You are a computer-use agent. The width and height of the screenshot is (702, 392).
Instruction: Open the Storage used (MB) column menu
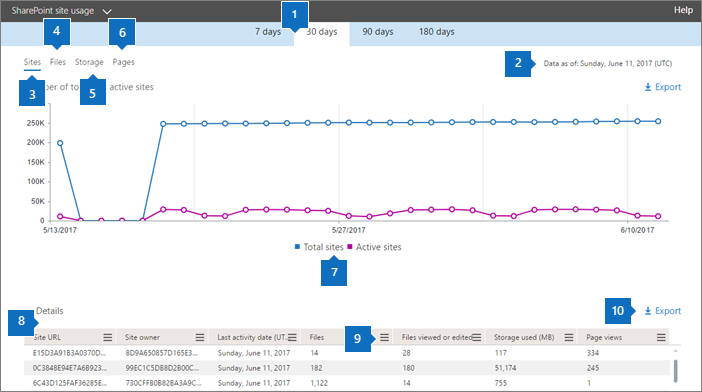tap(569, 337)
